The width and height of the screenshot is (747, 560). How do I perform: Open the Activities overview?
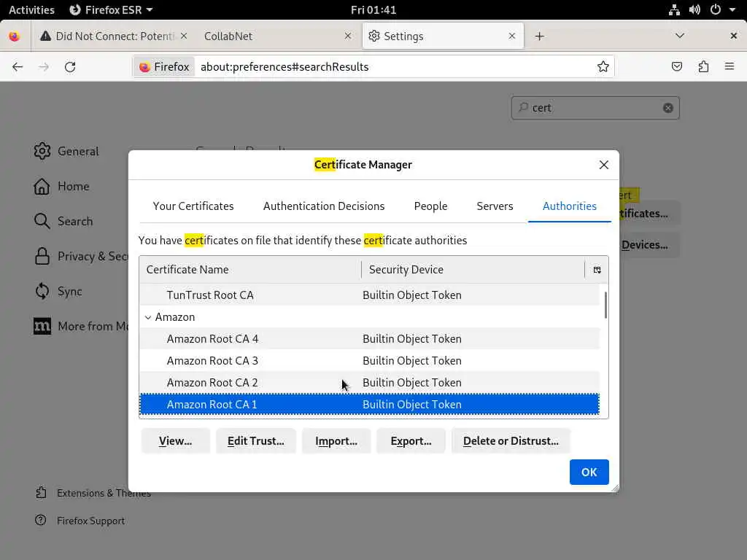coord(31,9)
